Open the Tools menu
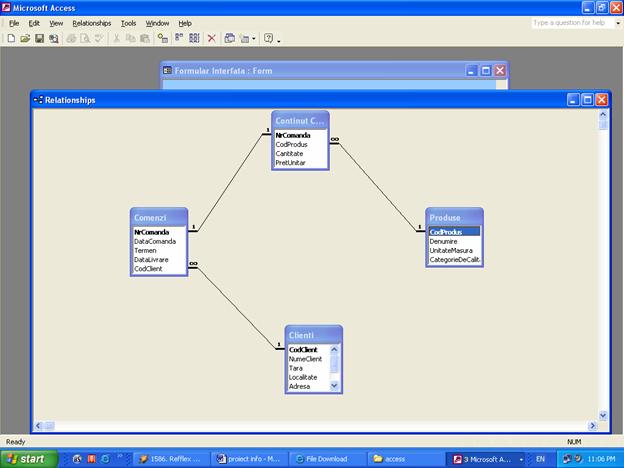The height and width of the screenshot is (468, 624). pyautogui.click(x=128, y=22)
